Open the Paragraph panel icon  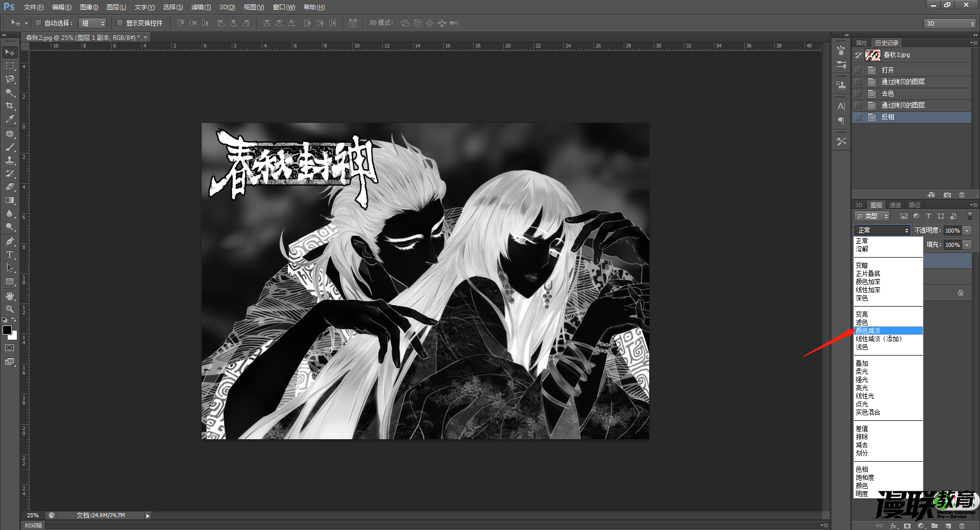(x=841, y=120)
